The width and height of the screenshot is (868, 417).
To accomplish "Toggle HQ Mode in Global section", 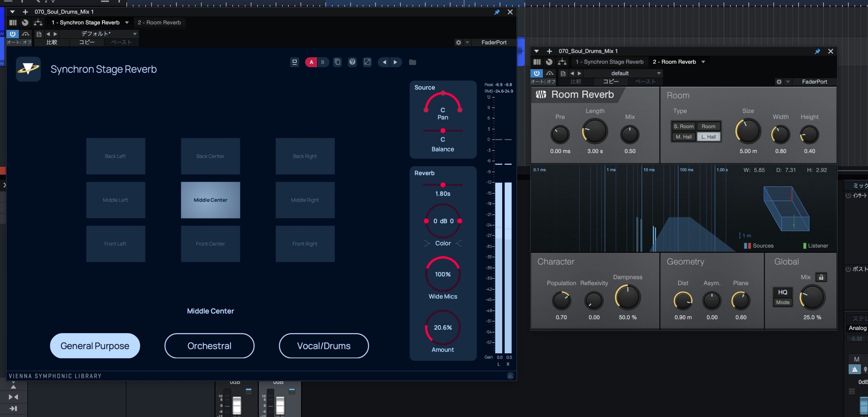I will click(783, 297).
